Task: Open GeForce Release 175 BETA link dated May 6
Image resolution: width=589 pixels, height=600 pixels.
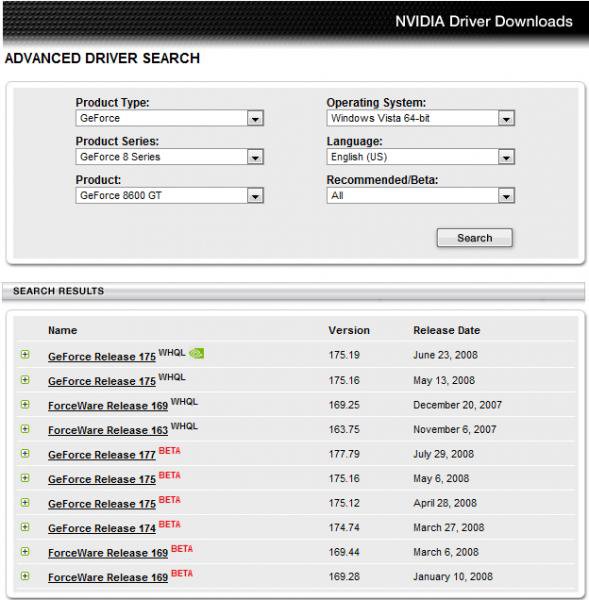Action: tap(102, 479)
